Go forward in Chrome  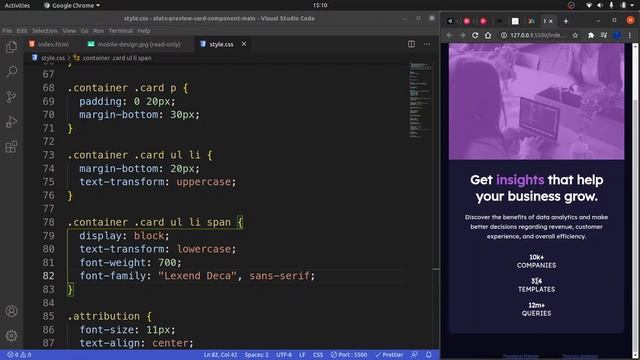[x=462, y=36]
